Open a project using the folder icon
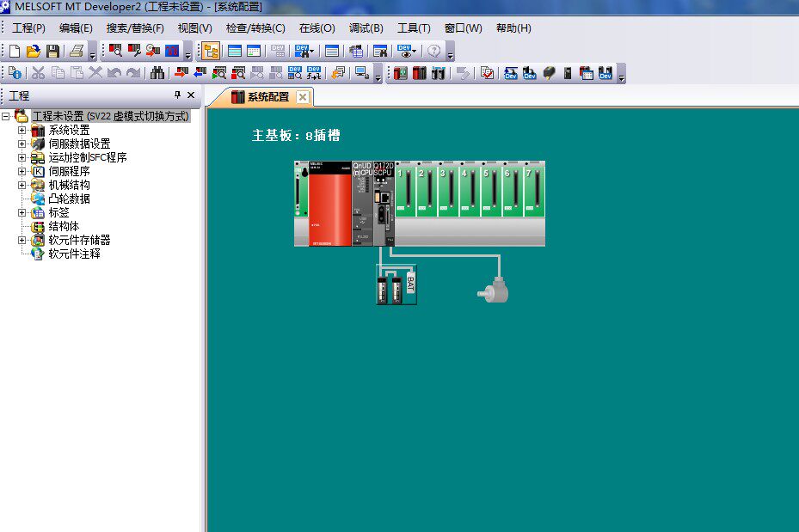This screenshot has height=532, width=799. tap(34, 51)
